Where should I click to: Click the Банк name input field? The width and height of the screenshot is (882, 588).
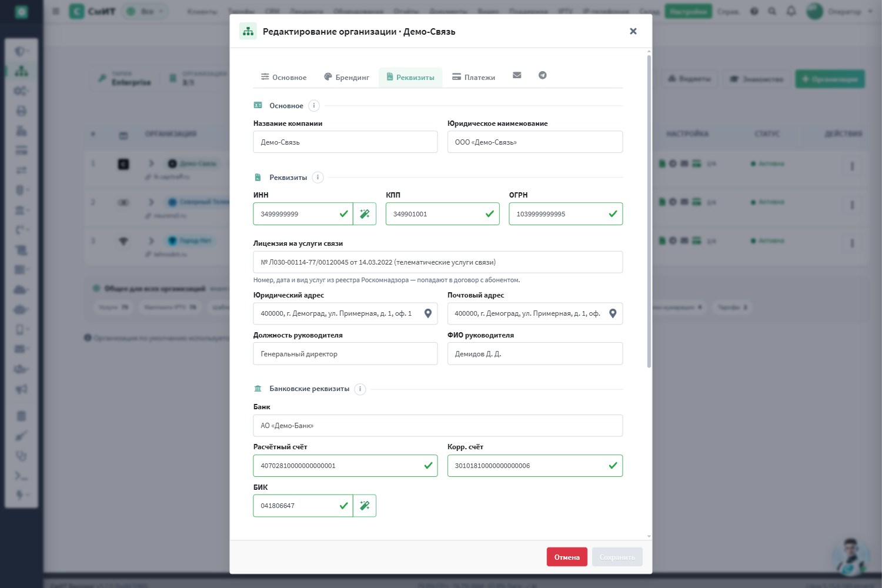coord(438,426)
